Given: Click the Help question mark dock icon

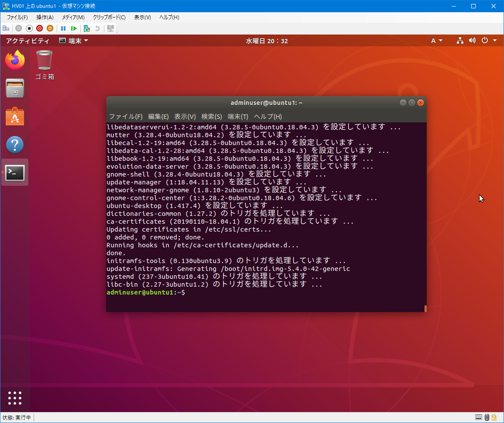Looking at the screenshot, I should pyautogui.click(x=15, y=145).
